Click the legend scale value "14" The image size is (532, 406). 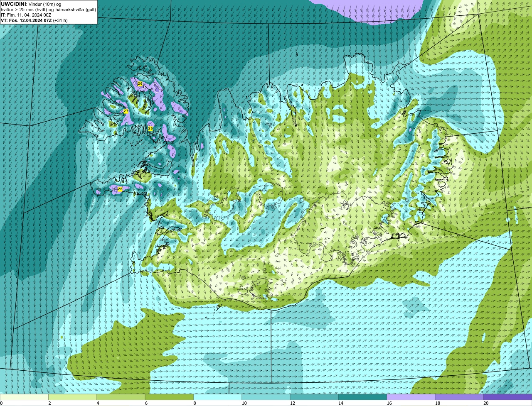341,403
